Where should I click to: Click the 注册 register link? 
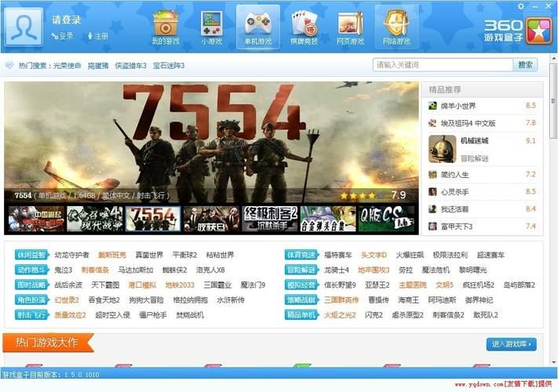(x=98, y=36)
